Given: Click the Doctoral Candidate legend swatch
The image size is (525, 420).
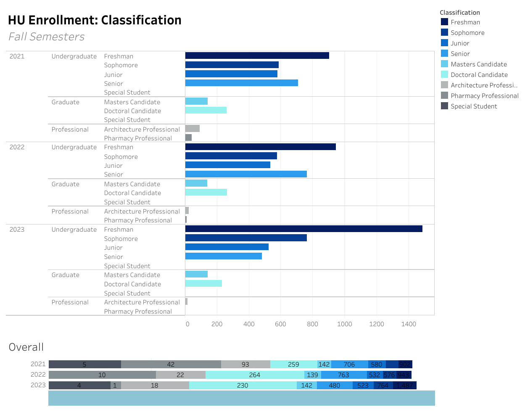Looking at the screenshot, I should 444,74.
